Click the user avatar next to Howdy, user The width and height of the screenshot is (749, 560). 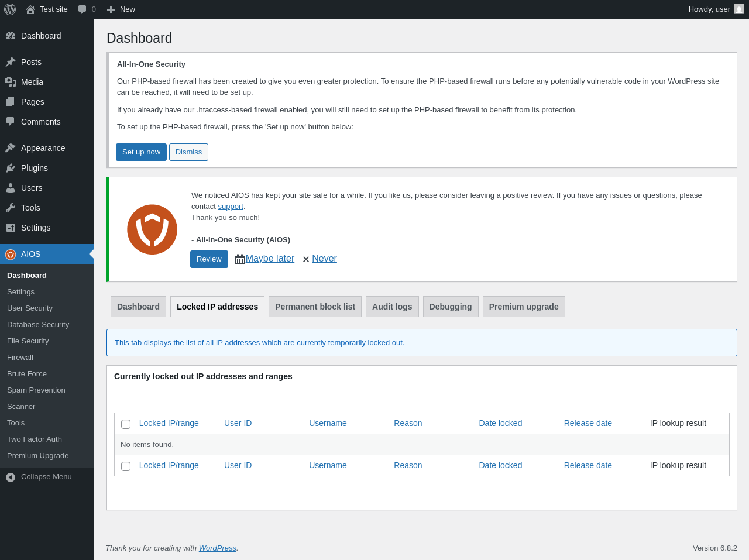[x=739, y=9]
